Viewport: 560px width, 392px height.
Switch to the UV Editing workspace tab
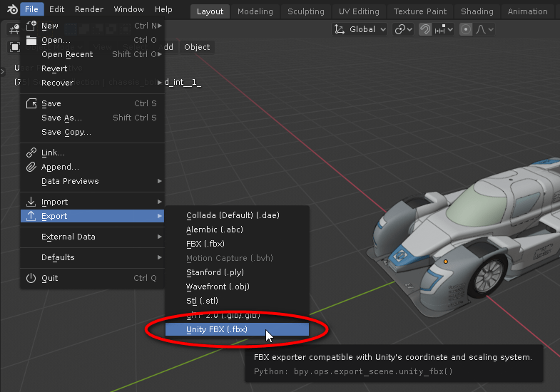pos(359,11)
